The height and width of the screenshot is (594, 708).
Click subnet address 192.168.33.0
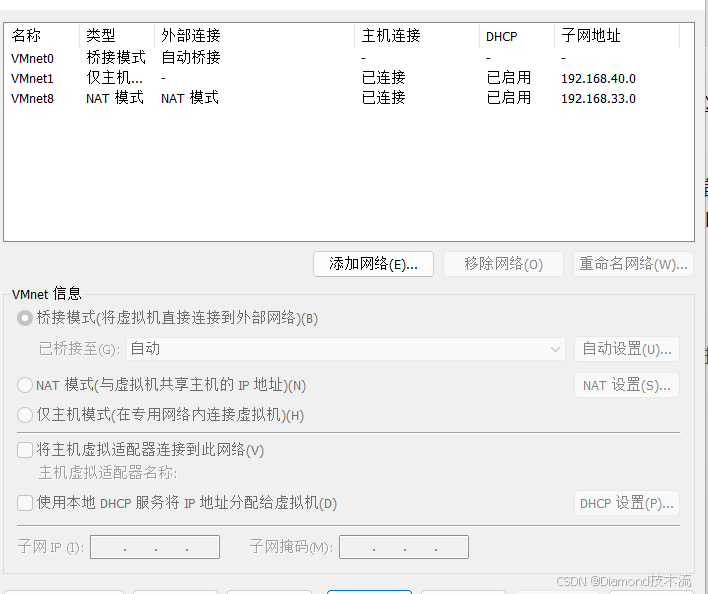point(598,98)
